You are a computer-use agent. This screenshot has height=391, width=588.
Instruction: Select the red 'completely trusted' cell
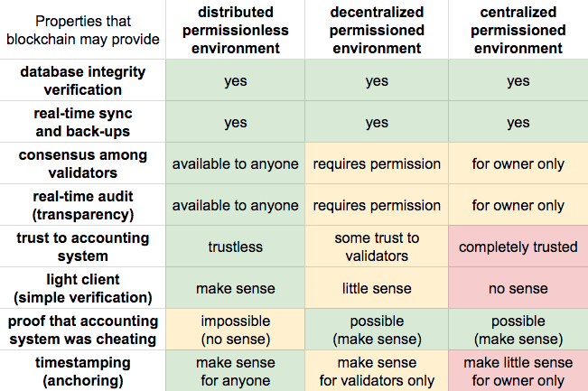click(518, 247)
